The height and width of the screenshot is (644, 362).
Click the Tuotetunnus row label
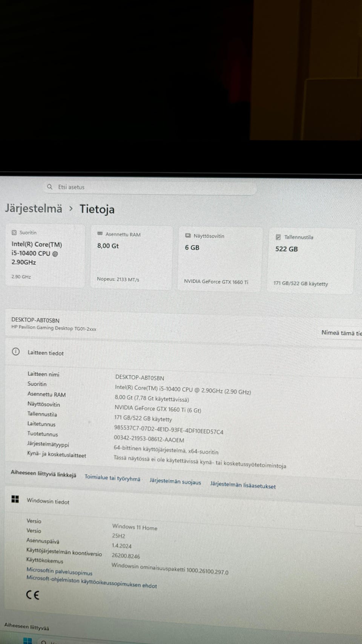43,433
